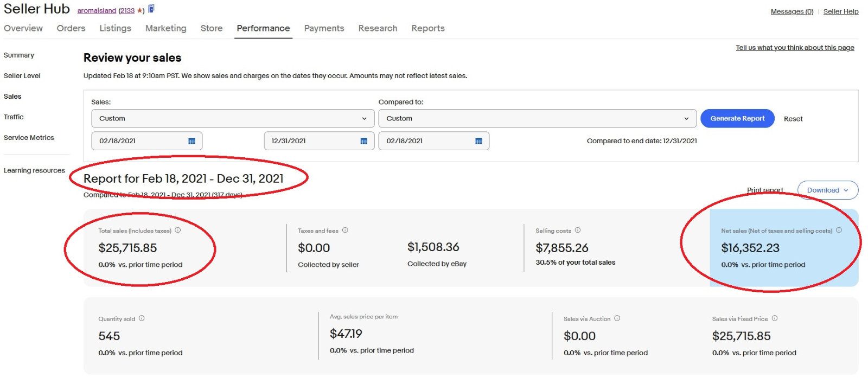Open the Listings tab
Image resolution: width=868 pixels, height=384 pixels.
coord(115,28)
